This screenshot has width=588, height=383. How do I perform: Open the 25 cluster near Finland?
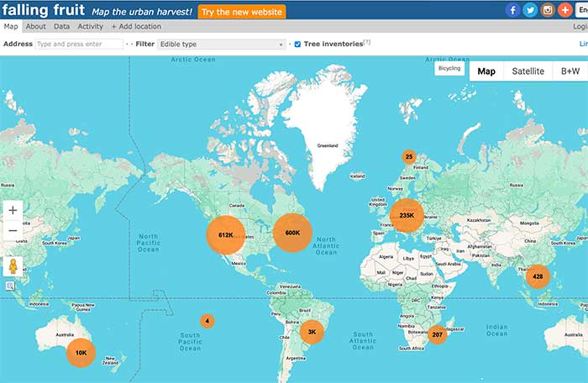409,157
